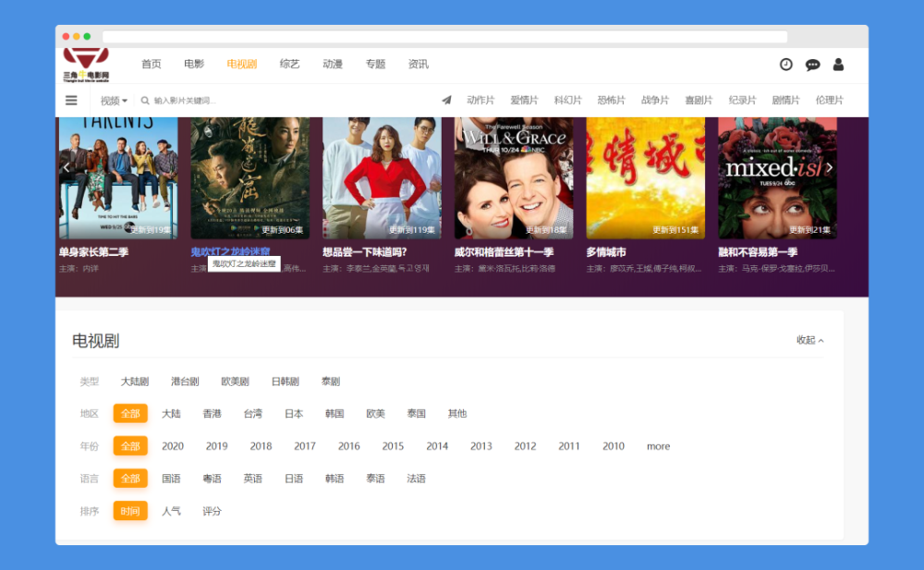The image size is (924, 570).
Task: Select 韩国 region filter
Action: click(334, 414)
